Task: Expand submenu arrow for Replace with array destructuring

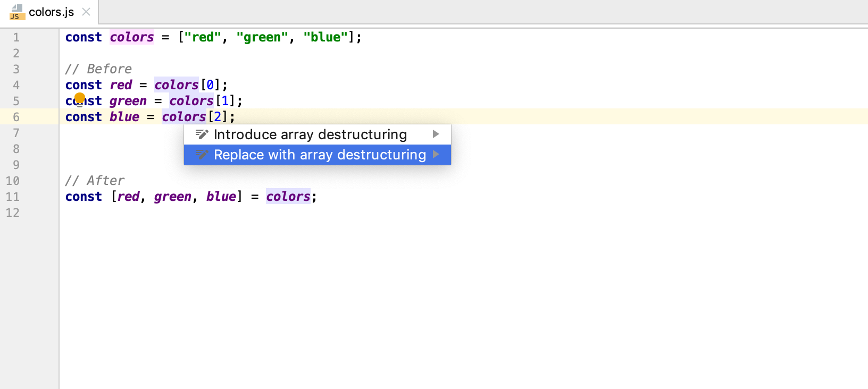Action: pyautogui.click(x=436, y=154)
